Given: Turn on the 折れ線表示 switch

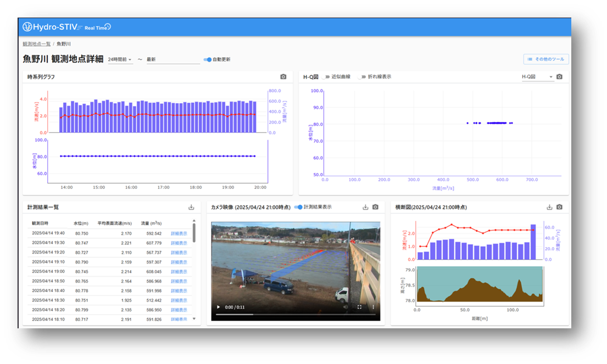Looking at the screenshot, I should point(361,77).
